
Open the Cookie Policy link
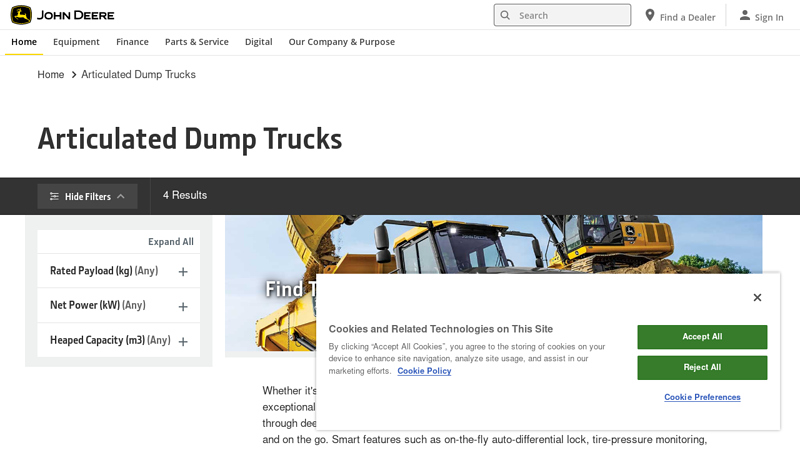point(424,371)
